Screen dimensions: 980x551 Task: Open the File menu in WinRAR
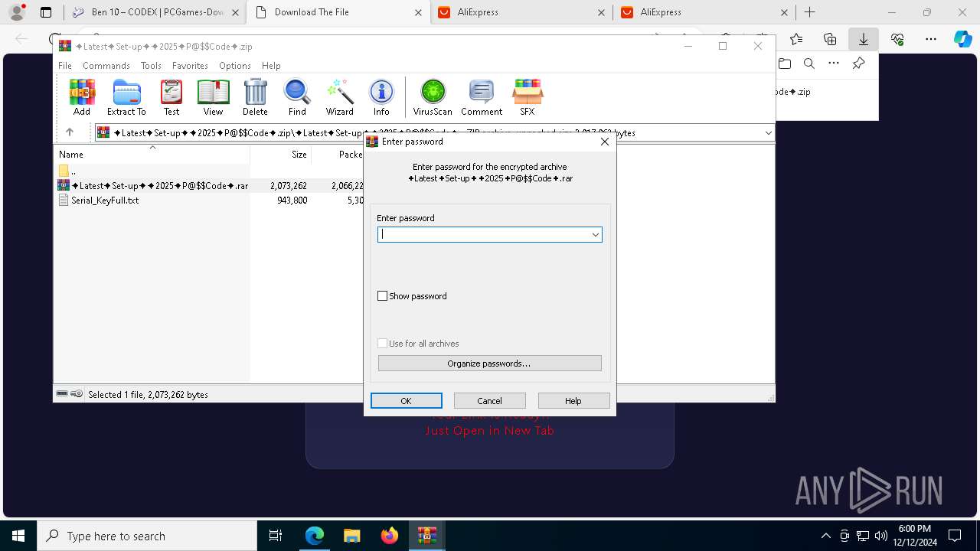pos(65,66)
